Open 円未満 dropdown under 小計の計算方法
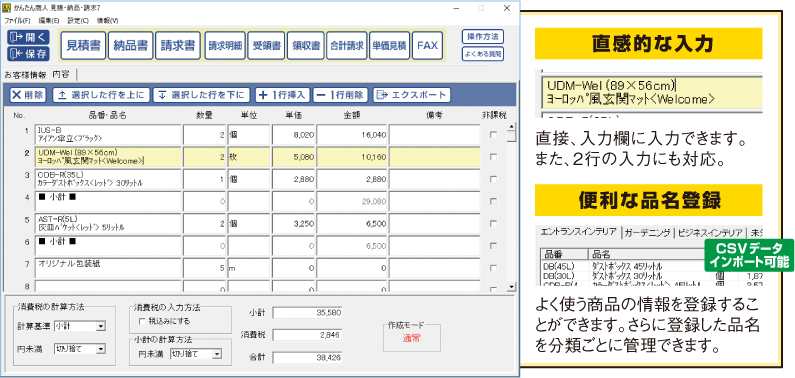795x378 pixels. [x=196, y=354]
